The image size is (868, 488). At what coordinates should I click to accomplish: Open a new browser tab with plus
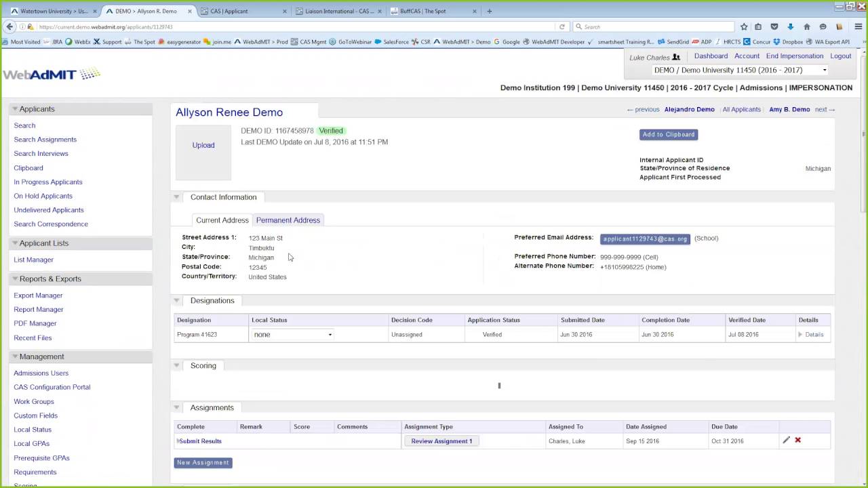point(490,11)
